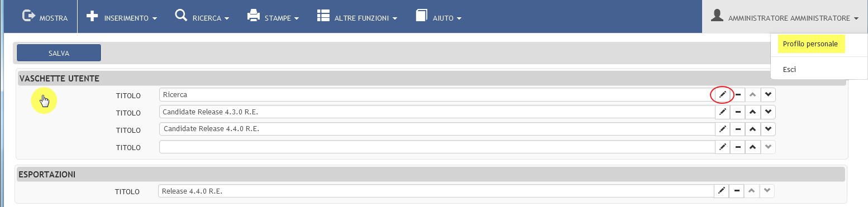Move Candidate Release 4.3.0 R.E. row down
Viewport: 868px width, 207px height.
pos(769,112)
